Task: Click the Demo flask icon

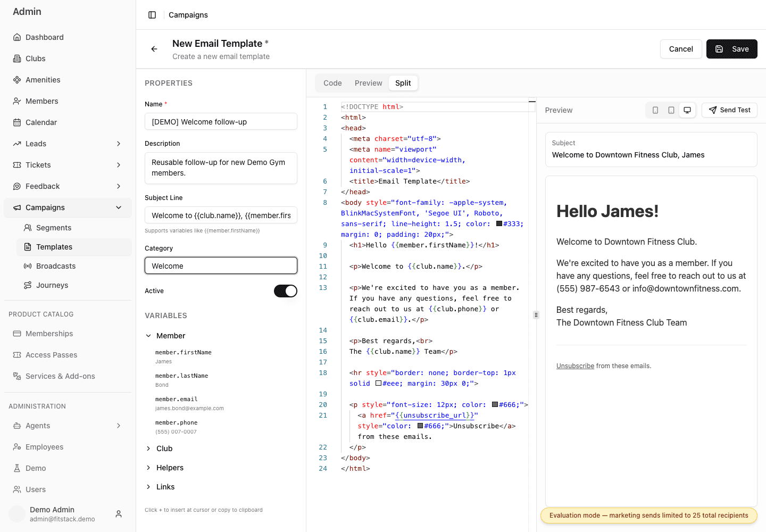Action: pyautogui.click(x=17, y=468)
